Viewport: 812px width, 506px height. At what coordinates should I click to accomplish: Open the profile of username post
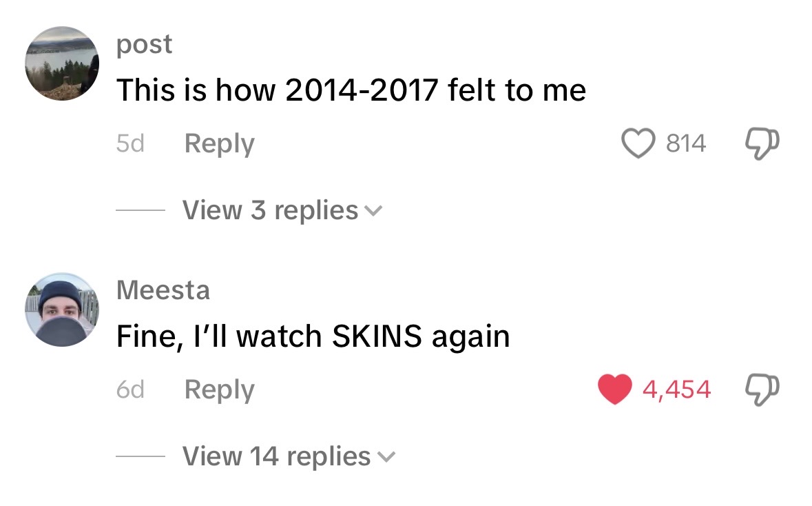click(x=144, y=45)
